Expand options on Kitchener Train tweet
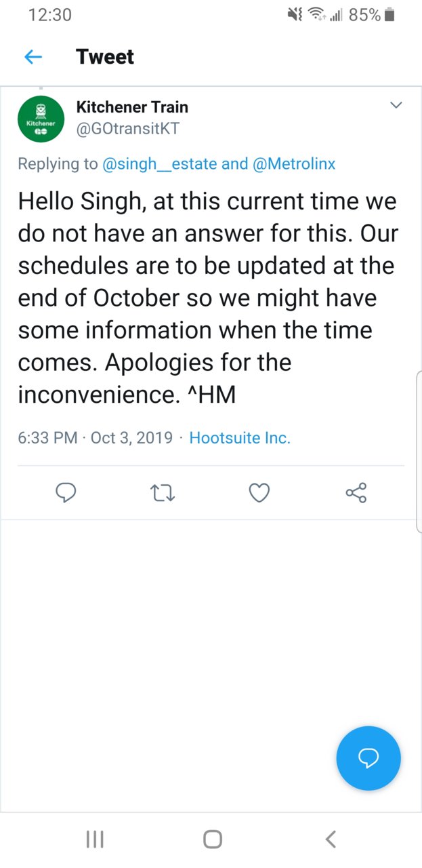Viewport: 422px width, 868px height. (x=396, y=105)
